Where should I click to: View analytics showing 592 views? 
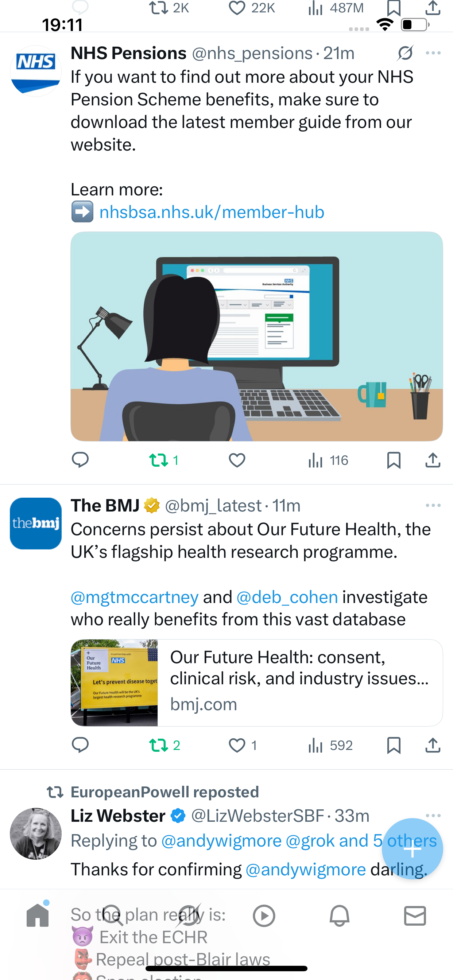330,745
